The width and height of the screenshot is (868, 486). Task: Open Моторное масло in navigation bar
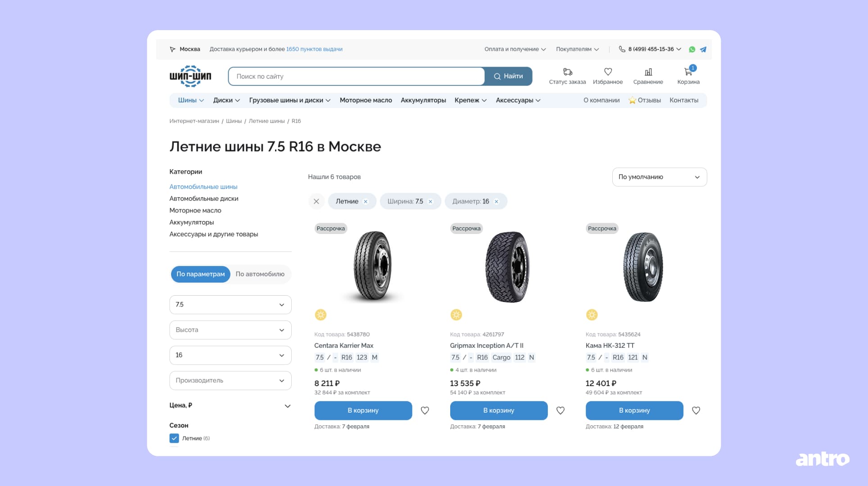(366, 100)
